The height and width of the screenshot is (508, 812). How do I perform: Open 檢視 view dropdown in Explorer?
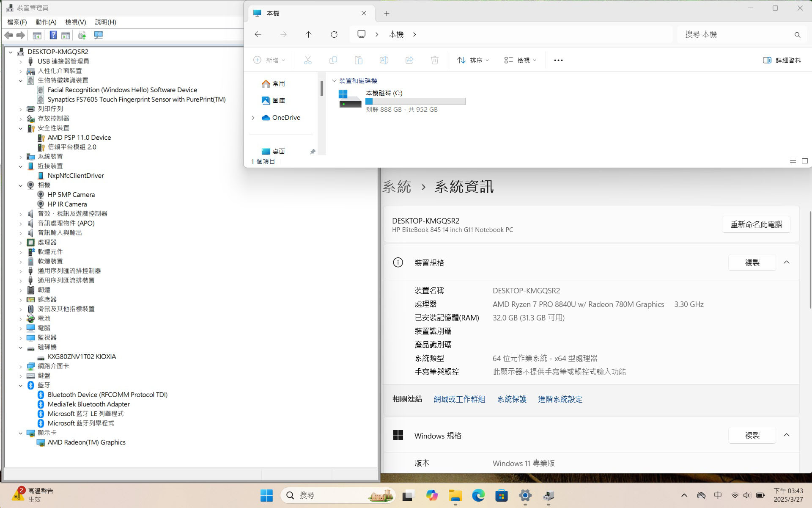pos(520,60)
